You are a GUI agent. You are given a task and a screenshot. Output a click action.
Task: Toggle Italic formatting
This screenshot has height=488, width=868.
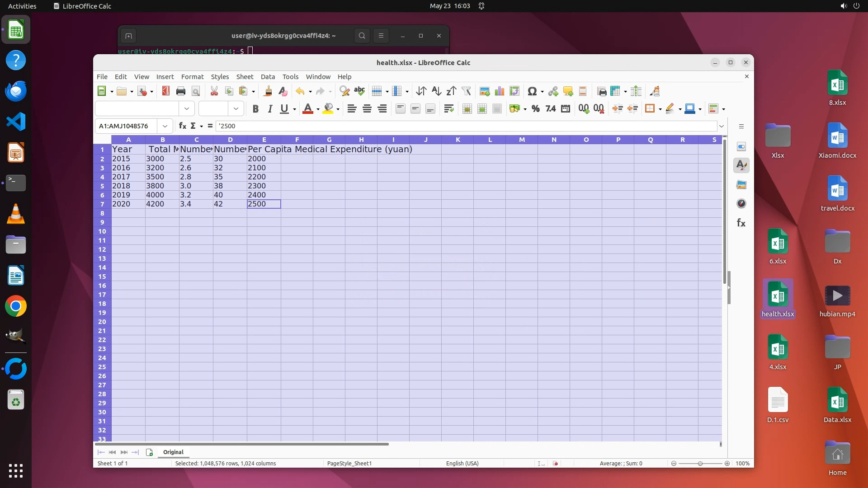pos(270,109)
